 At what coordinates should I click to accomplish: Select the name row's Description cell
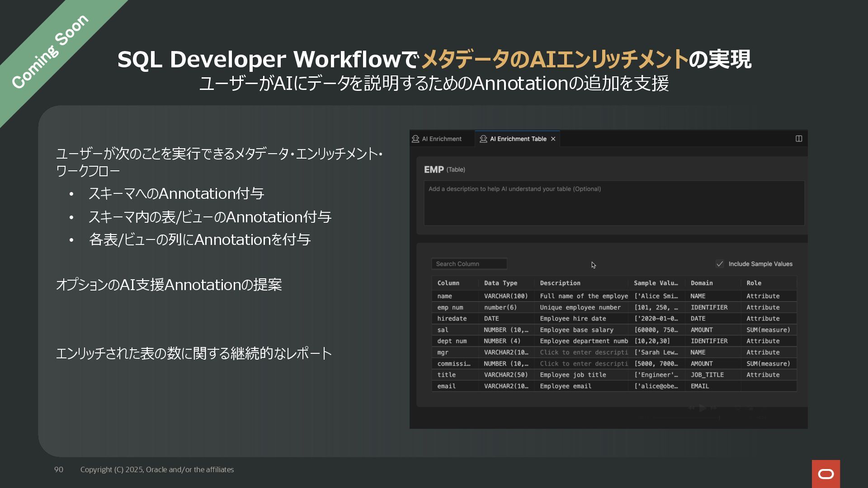pos(583,296)
